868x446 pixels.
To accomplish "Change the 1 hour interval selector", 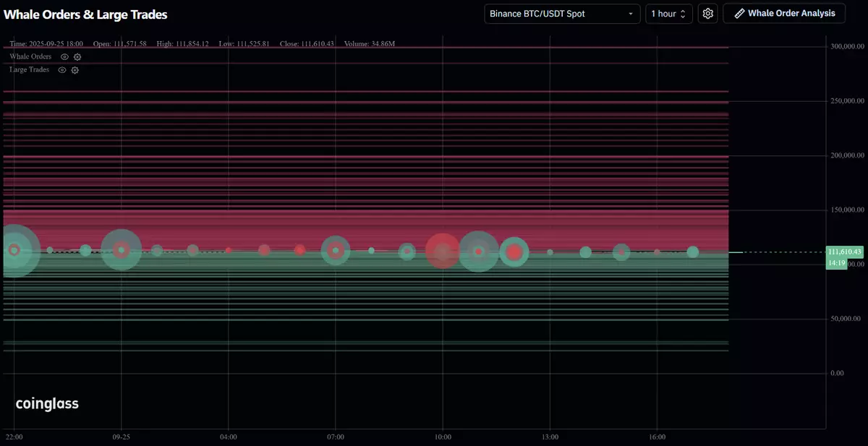I will [669, 14].
